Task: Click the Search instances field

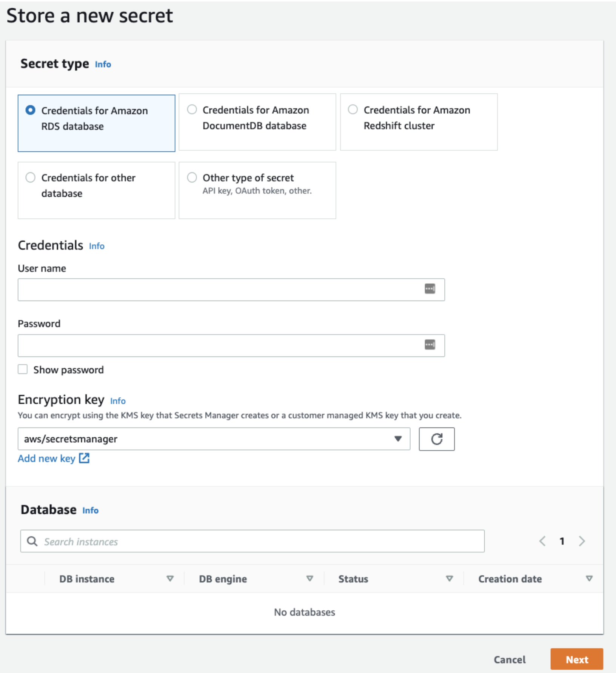Action: click(253, 541)
